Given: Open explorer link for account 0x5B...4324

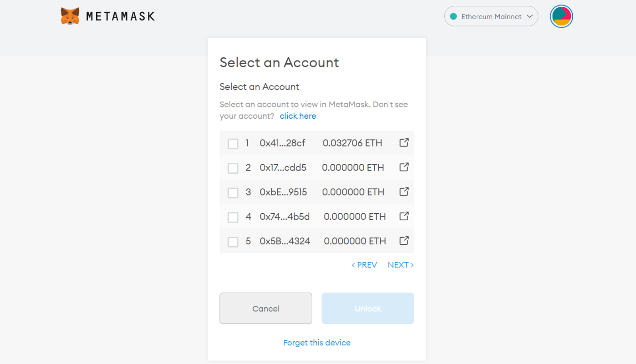Looking at the screenshot, I should (404, 241).
